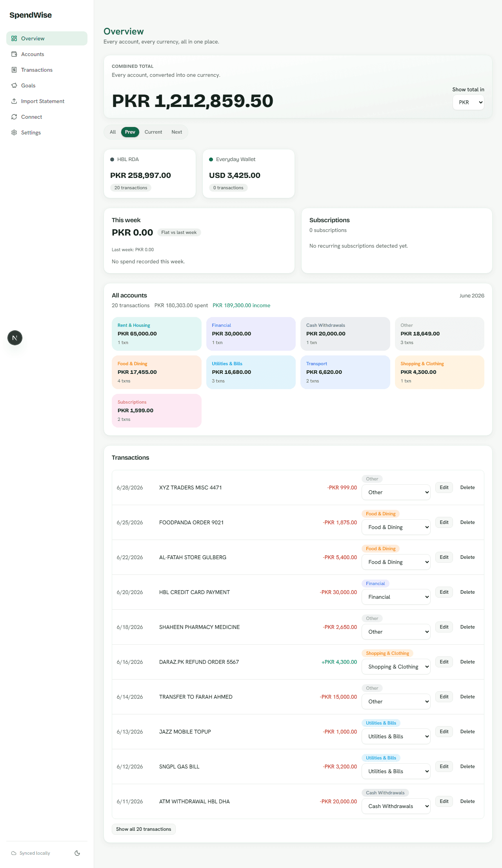Select the All period filter

coord(113,132)
